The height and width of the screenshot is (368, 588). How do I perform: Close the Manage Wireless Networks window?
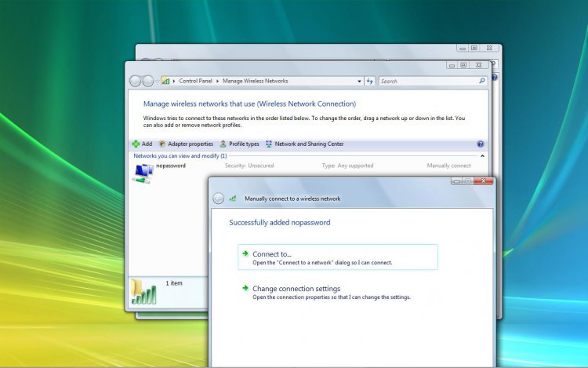click(479, 65)
